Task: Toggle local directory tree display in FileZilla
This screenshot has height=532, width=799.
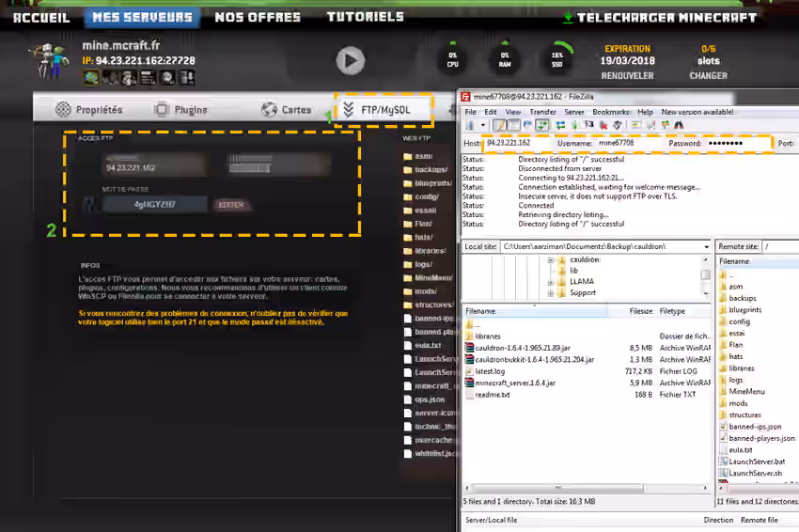Action: pyautogui.click(x=514, y=125)
